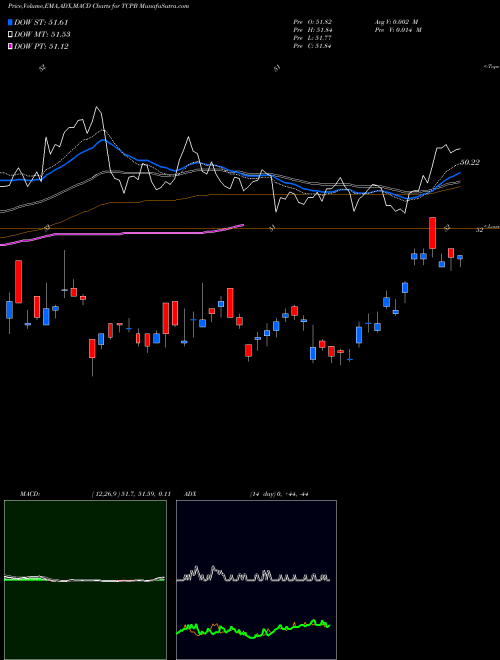Select the 'DOW PT: 51.12' legend label
The image size is (500, 660).
point(41,46)
